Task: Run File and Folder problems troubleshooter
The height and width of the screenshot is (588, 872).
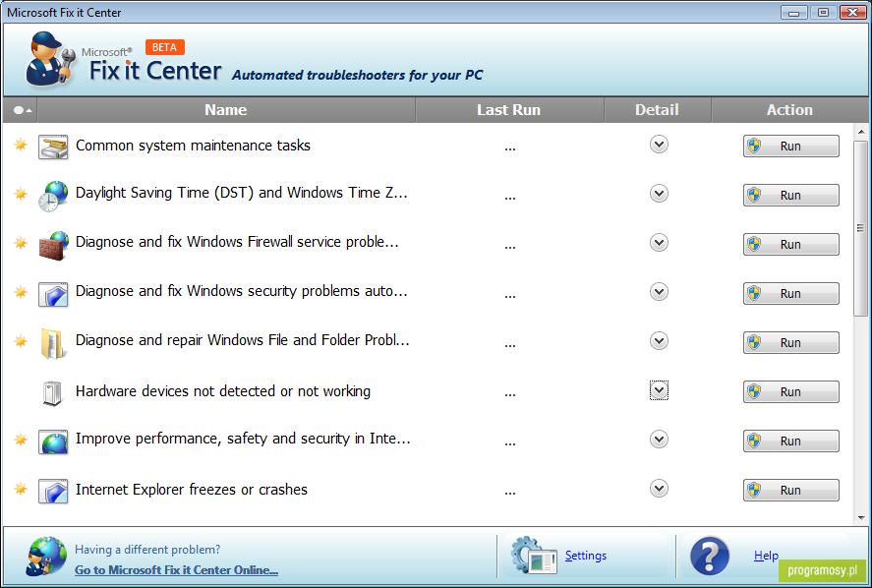Action: pos(790,343)
